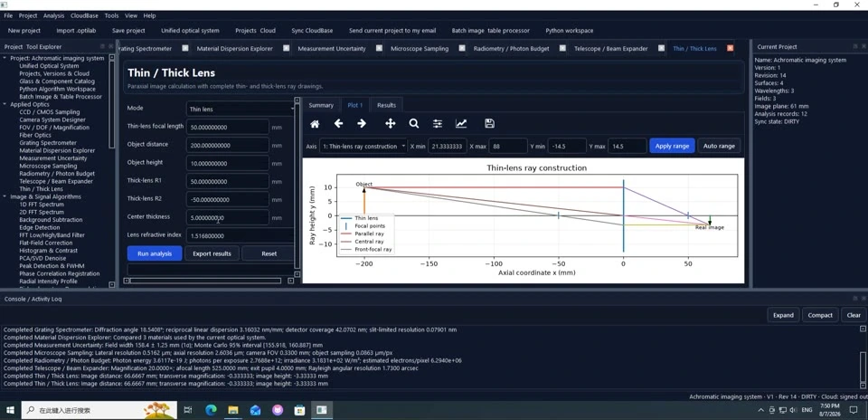Collapse the Applied Optics tree group

[x=5, y=104]
